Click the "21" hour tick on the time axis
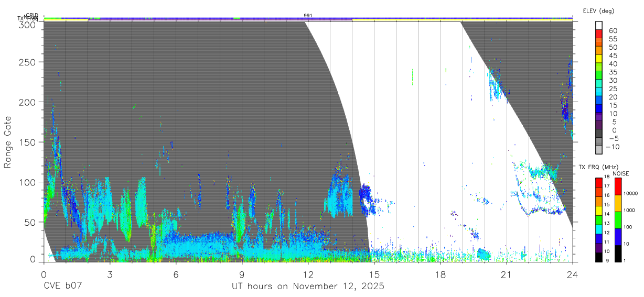This screenshot has height=297, width=644. [506, 274]
